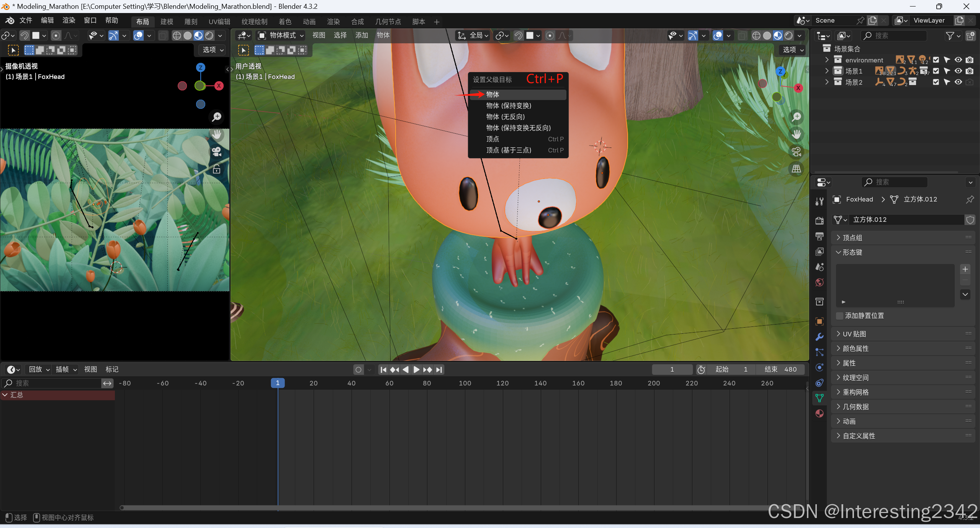980x528 pixels.
Task: Select rendered viewport shading mode icon
Action: [789, 36]
